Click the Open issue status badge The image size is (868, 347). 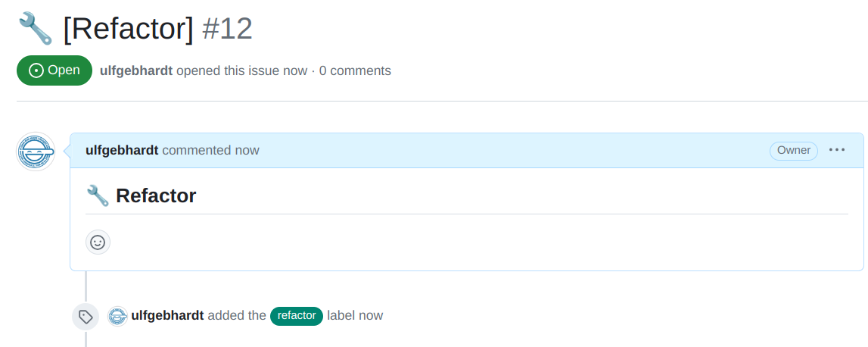click(54, 70)
